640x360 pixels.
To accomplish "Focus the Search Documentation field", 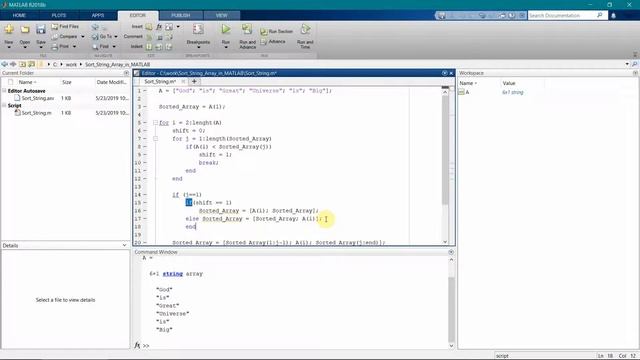I will pos(562,16).
